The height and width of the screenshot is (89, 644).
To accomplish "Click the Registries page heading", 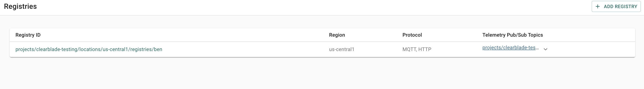I will coord(20,7).
